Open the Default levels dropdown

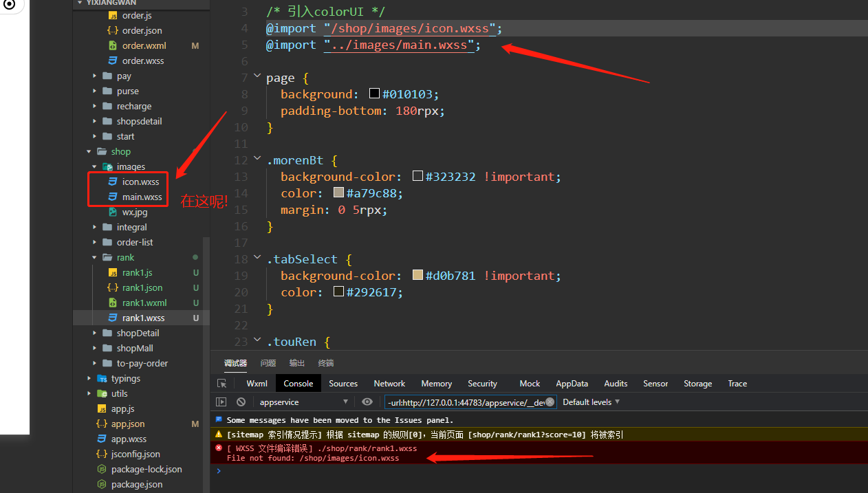coord(592,402)
